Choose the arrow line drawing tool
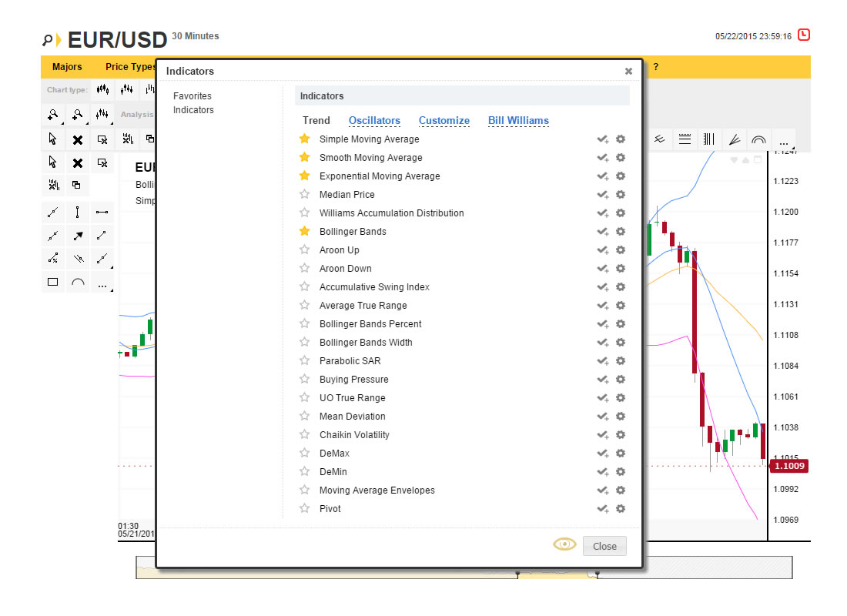The width and height of the screenshot is (847, 616). coord(77,236)
